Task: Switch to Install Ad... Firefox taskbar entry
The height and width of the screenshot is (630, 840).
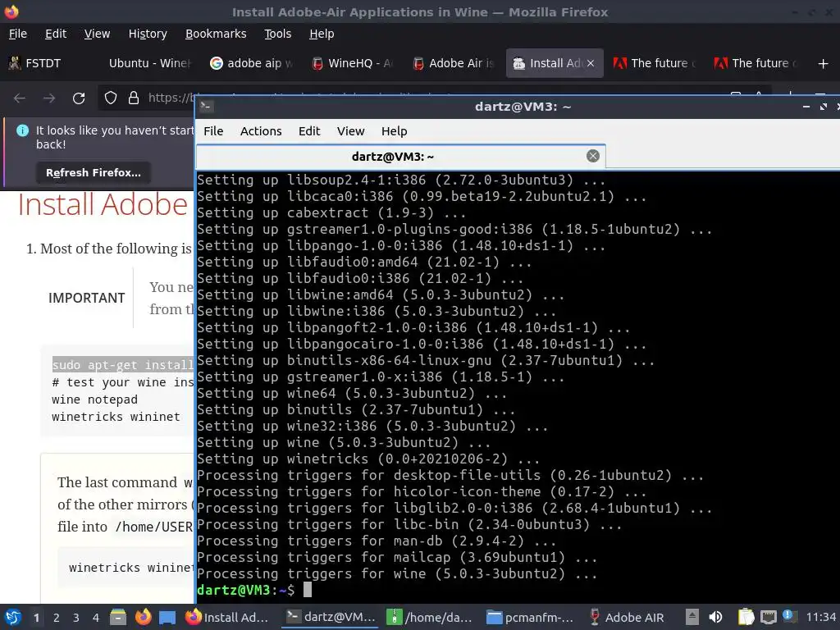Action: (227, 617)
